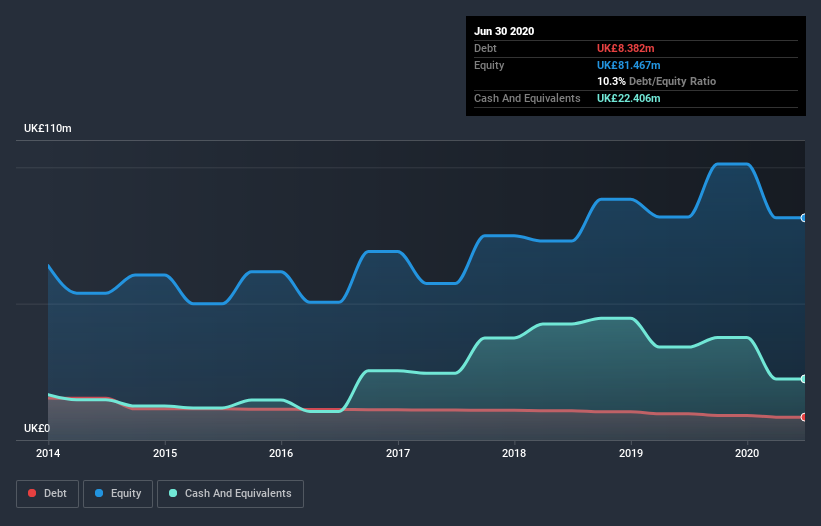The height and width of the screenshot is (526, 821).
Task: Click the 2017 x-axis label
Action: [x=398, y=453]
